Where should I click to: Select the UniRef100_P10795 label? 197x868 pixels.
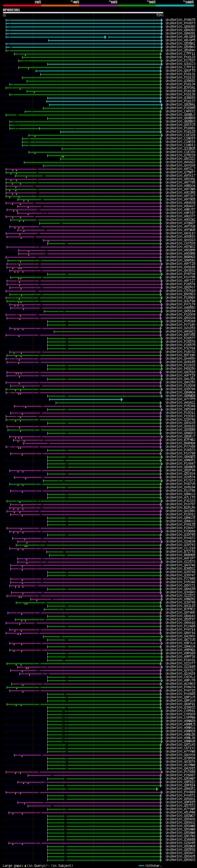180,277
